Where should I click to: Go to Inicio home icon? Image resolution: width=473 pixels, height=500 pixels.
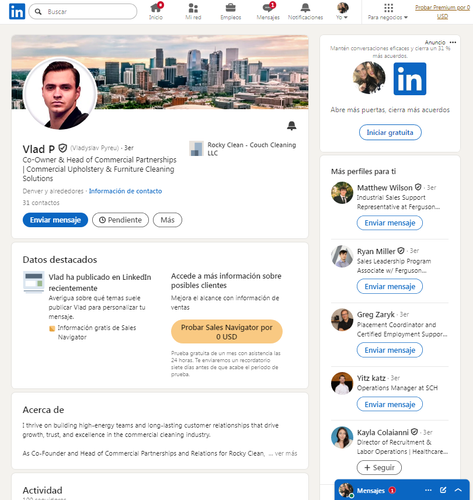point(156,11)
